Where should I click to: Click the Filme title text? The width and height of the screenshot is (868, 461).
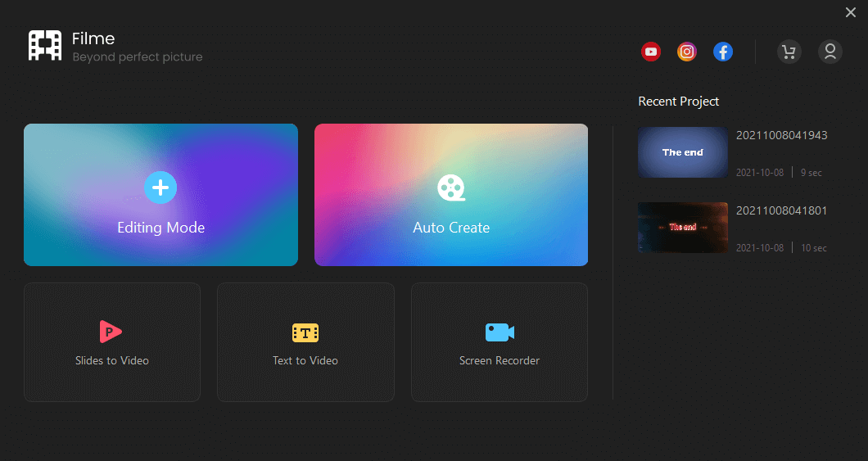coord(93,38)
